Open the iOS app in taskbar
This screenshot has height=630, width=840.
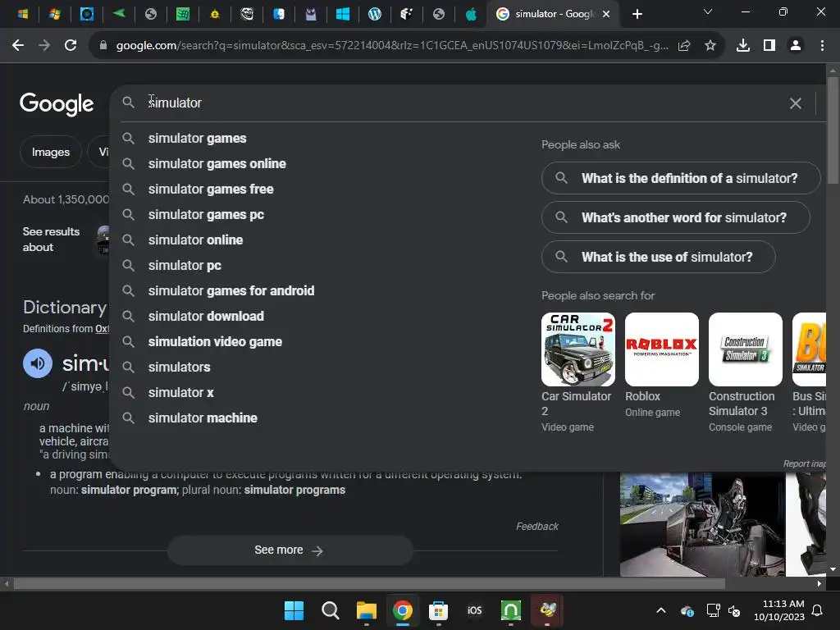tap(475, 610)
